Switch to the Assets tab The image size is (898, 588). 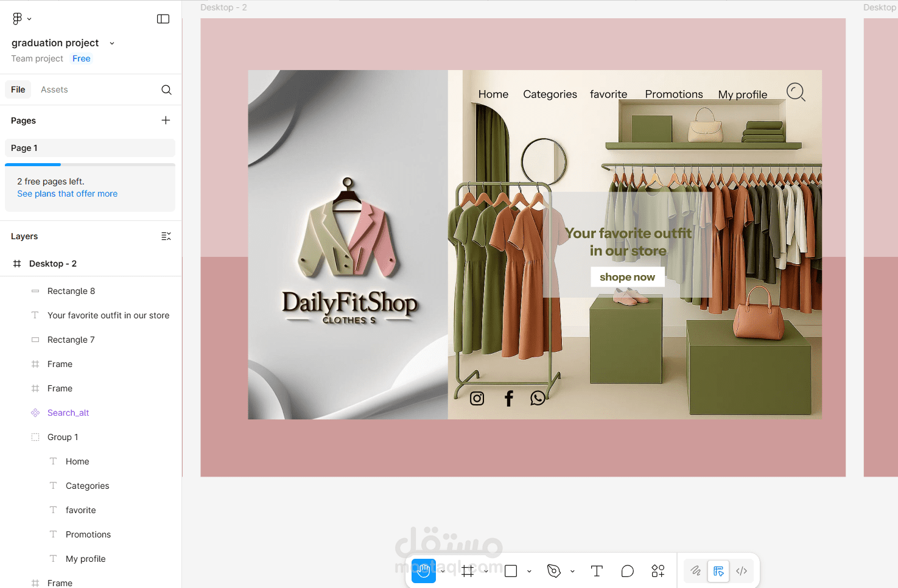[54, 89]
